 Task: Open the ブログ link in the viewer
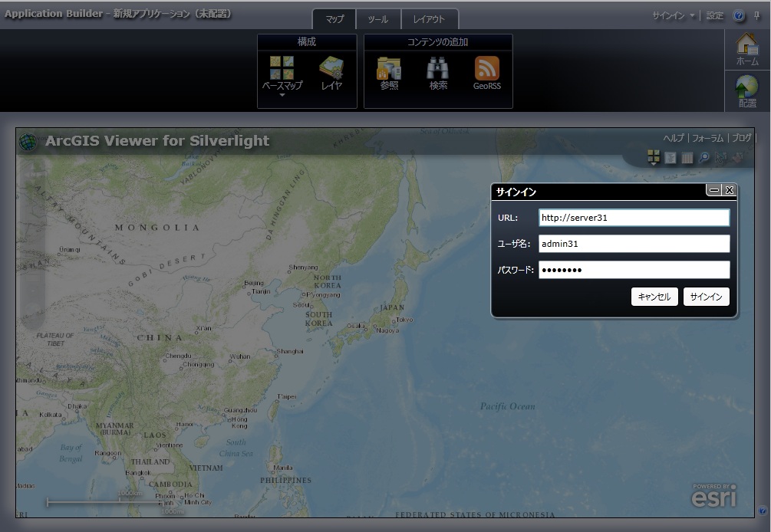742,138
